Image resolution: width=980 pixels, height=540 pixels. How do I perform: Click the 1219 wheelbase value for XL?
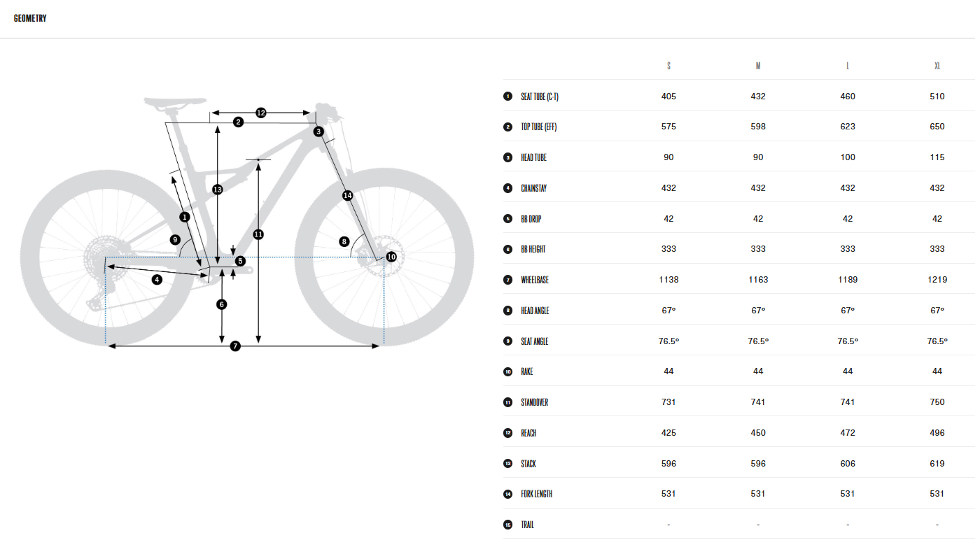[937, 280]
